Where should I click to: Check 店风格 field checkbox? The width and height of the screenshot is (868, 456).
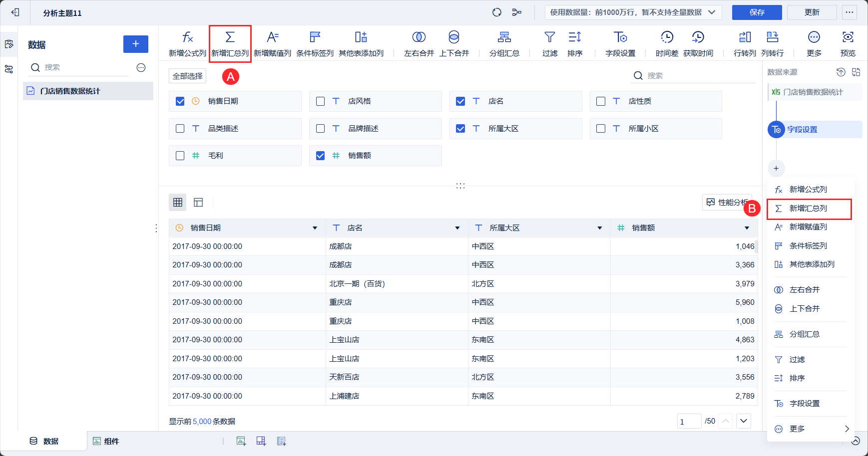[x=321, y=101]
